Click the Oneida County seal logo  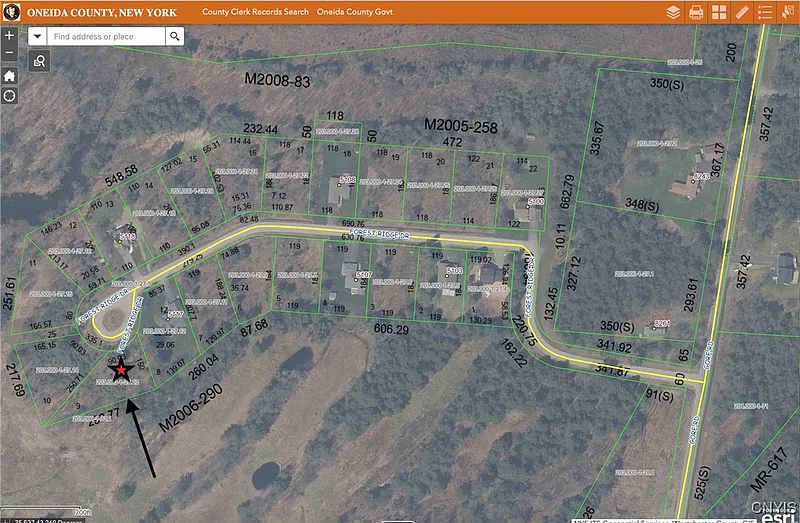[x=11, y=12]
